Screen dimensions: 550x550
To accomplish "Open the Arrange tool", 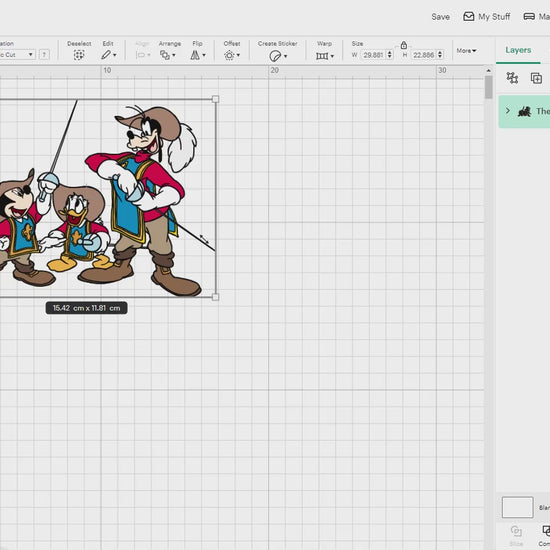I will coord(165,55).
